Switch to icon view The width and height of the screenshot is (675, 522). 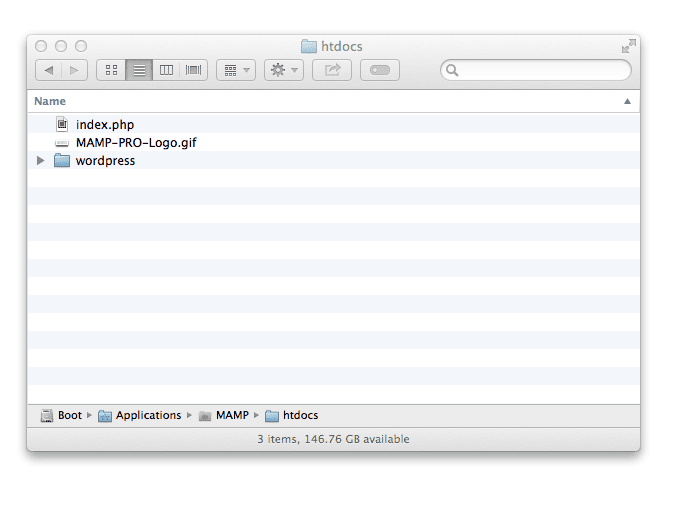(x=111, y=70)
